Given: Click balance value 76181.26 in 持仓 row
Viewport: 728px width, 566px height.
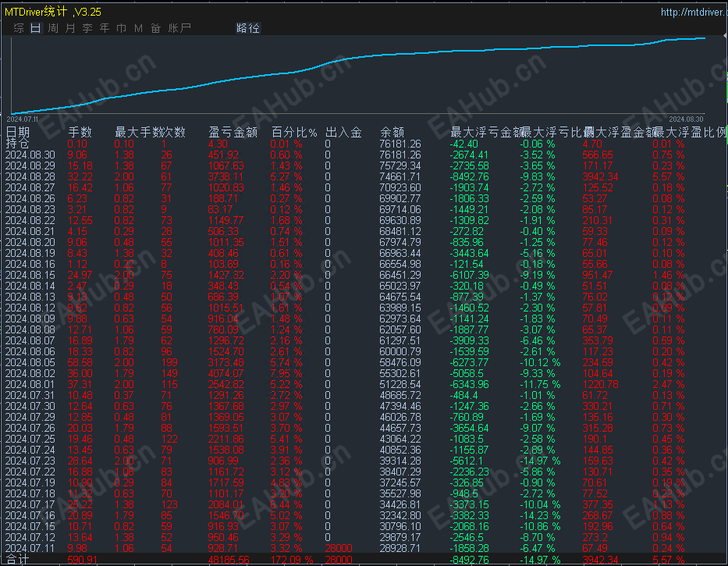Looking at the screenshot, I should coord(400,144).
